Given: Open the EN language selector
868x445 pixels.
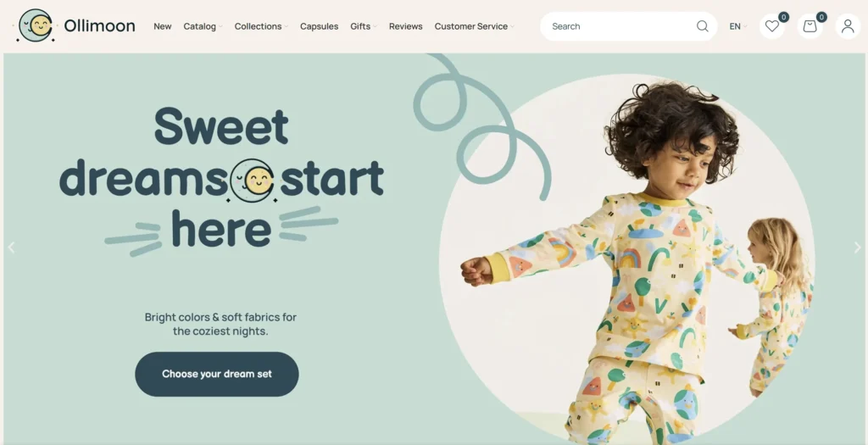Looking at the screenshot, I should [738, 26].
